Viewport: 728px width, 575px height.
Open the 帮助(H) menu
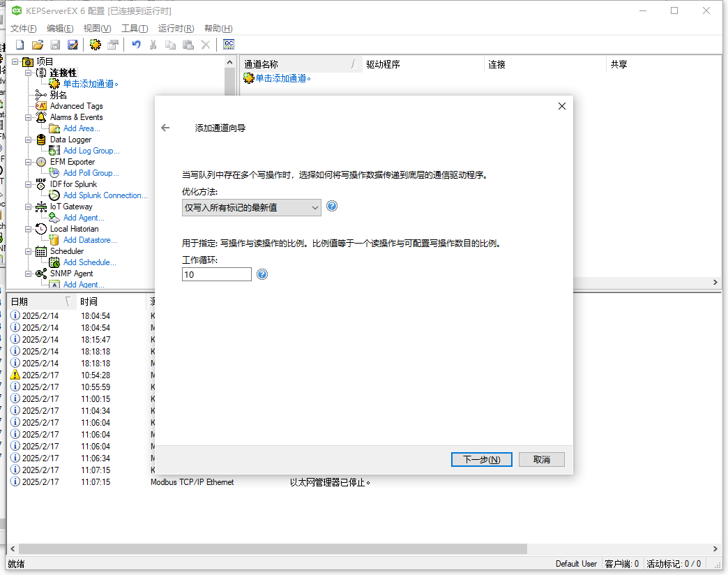coord(218,29)
